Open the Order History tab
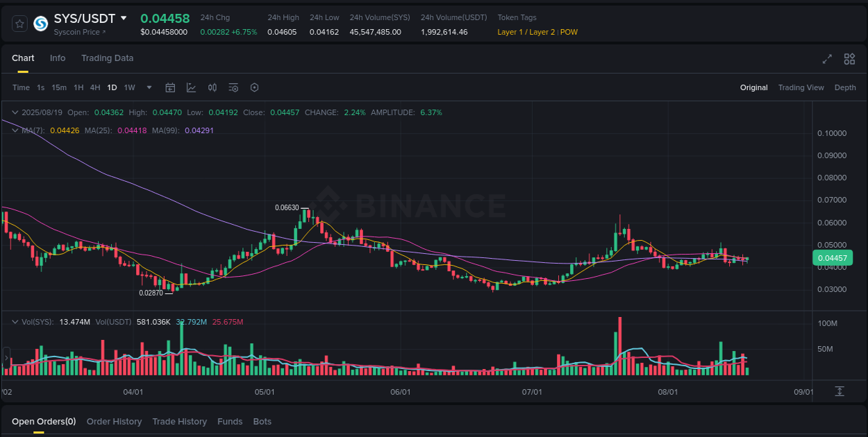The width and height of the screenshot is (868, 437). [114, 421]
